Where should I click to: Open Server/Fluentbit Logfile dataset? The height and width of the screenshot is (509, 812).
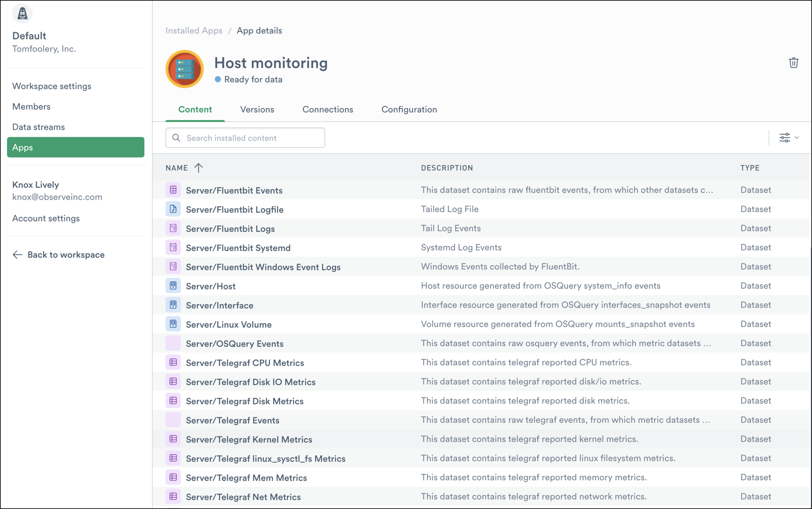coord(235,210)
